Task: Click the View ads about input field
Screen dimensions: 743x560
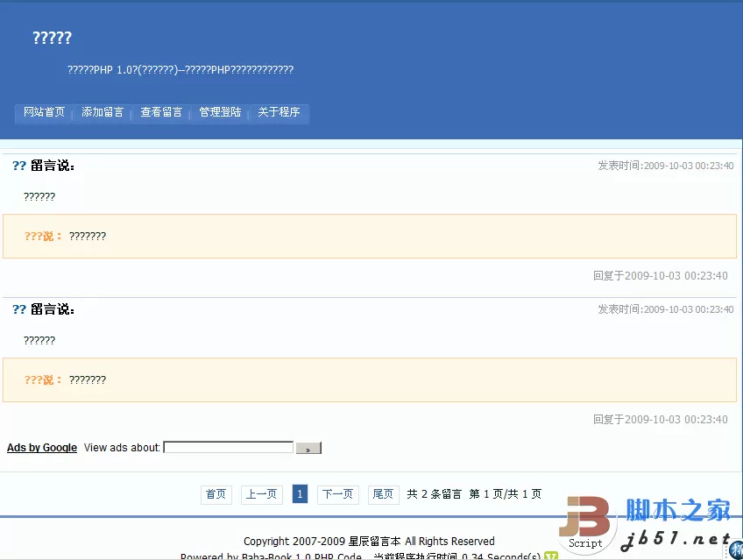Action: [228, 446]
